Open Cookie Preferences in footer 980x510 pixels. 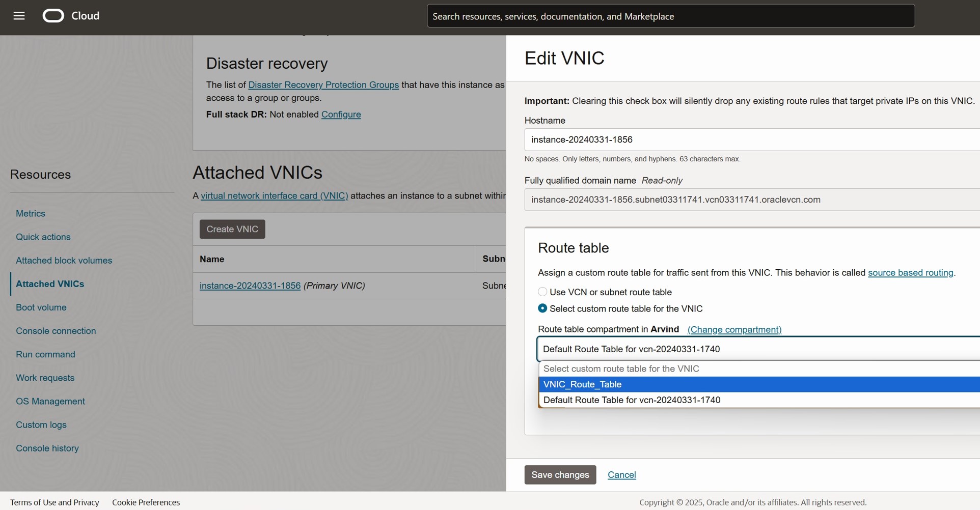click(146, 502)
